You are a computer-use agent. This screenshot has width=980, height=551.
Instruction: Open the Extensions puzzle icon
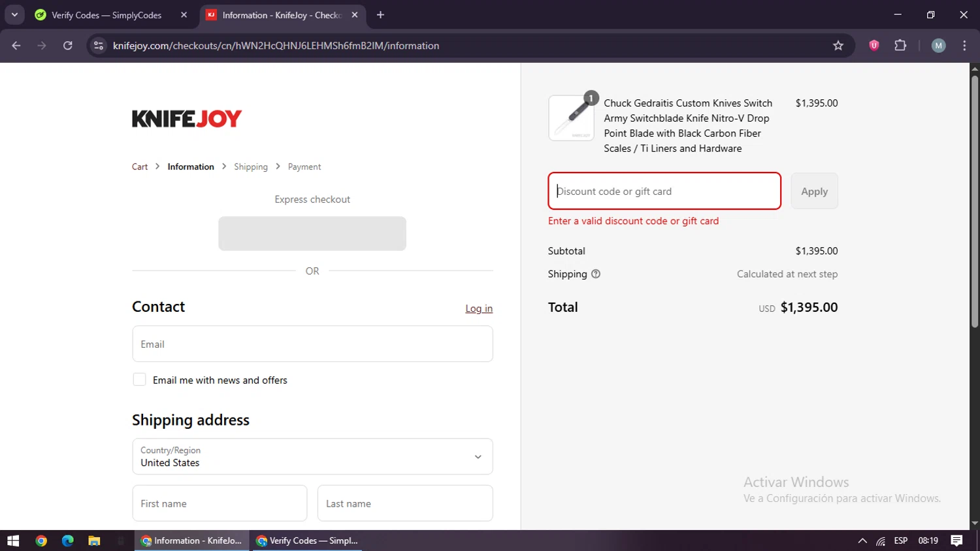point(900,45)
